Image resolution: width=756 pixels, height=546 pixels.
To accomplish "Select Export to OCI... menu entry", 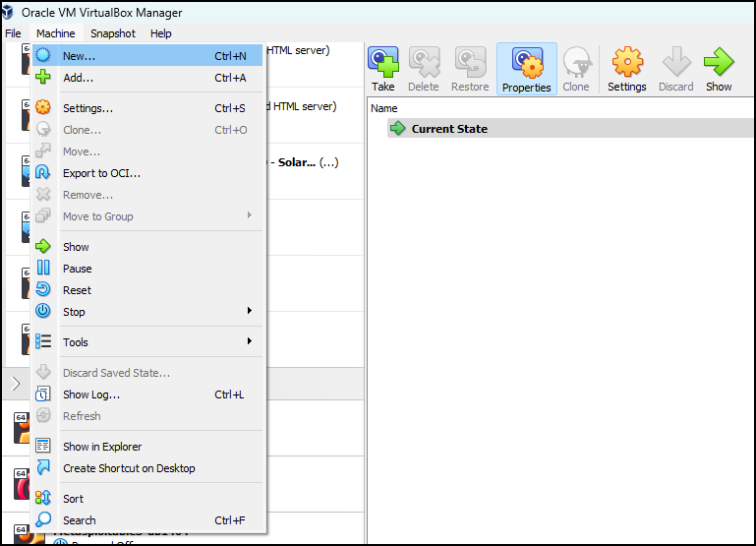I will point(147,173).
